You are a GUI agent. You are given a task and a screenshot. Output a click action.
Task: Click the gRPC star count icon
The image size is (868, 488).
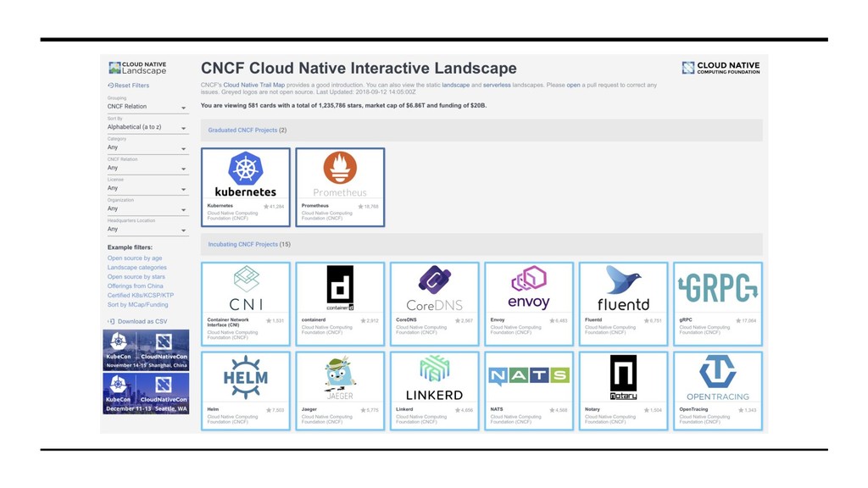tap(738, 320)
